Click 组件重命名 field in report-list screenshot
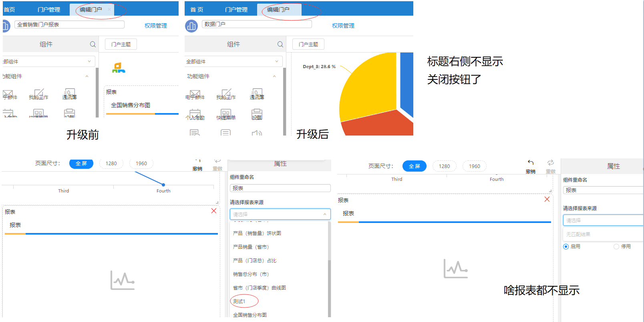 280,188
